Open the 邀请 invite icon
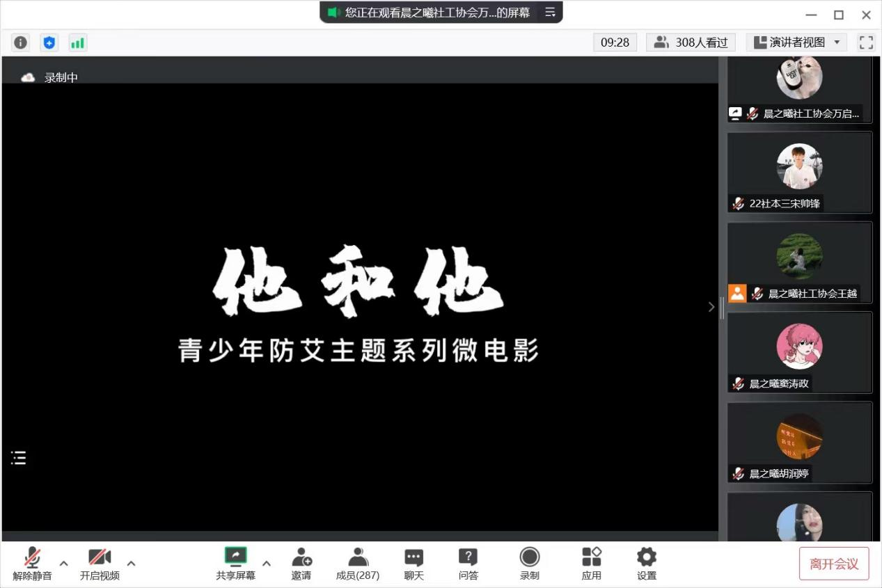Image resolution: width=882 pixels, height=588 pixels. pos(301,564)
